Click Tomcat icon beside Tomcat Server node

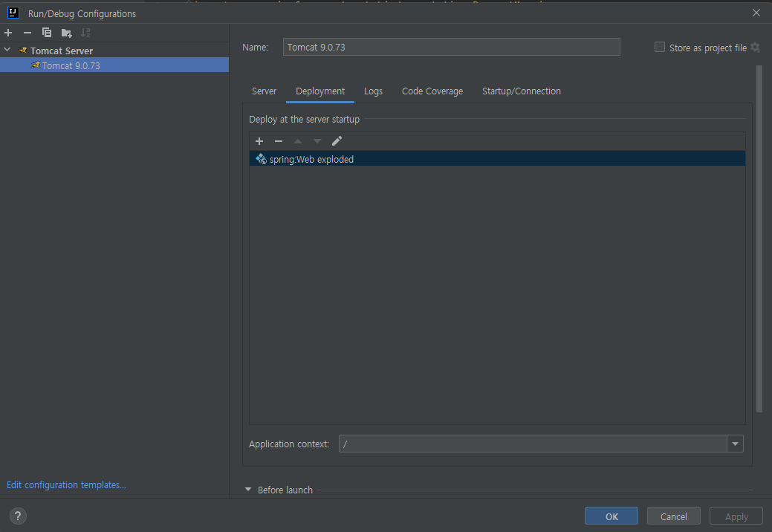coord(22,51)
